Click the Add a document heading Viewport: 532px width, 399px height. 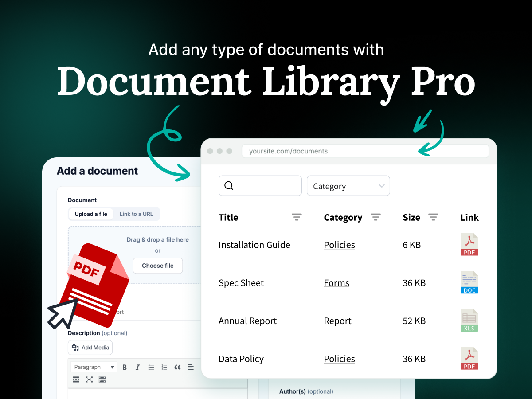click(x=98, y=171)
